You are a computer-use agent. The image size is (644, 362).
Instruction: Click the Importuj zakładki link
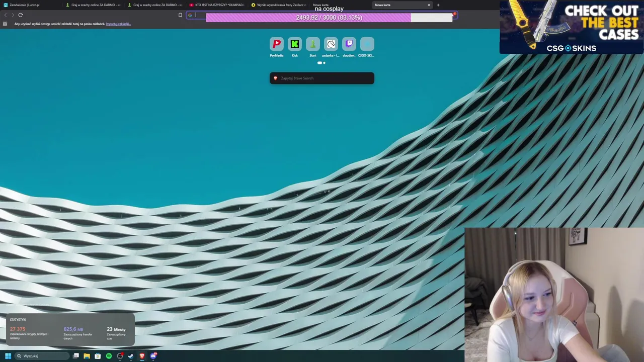118,24
